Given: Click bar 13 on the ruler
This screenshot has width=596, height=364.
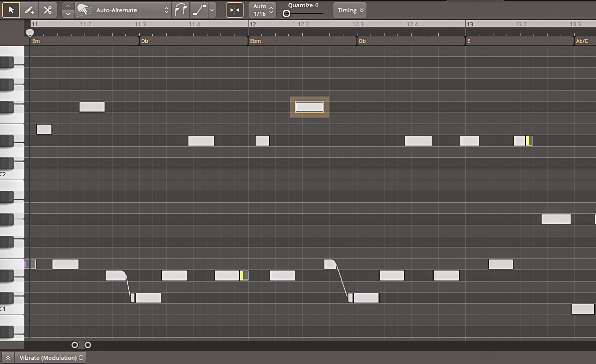Looking at the screenshot, I should (x=470, y=24).
